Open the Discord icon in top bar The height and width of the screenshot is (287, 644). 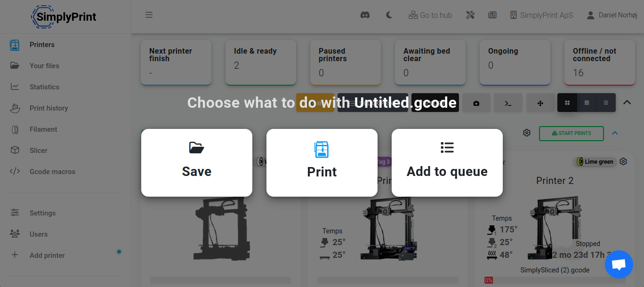[365, 15]
